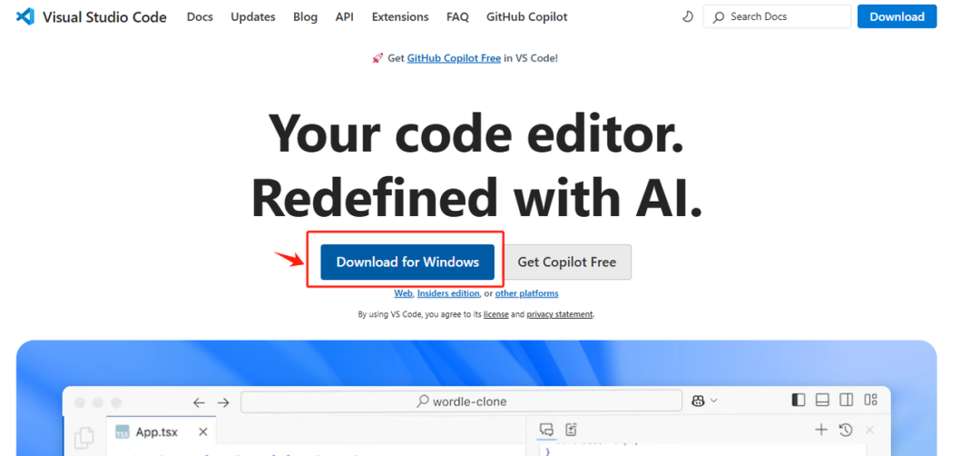Image resolution: width=980 pixels, height=456 pixels.
Task: Toggle the primary sidebar layout icon
Action: (x=799, y=400)
